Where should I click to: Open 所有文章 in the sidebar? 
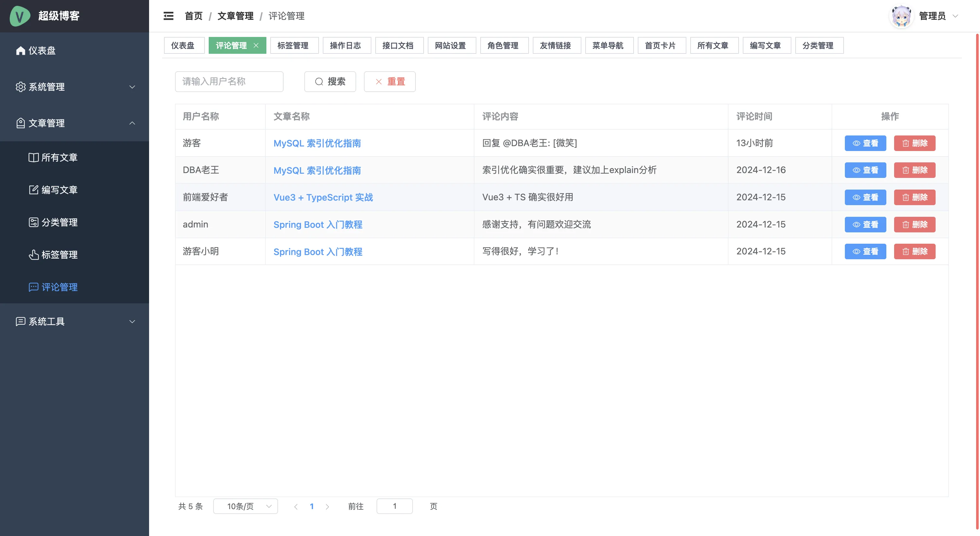(75, 157)
